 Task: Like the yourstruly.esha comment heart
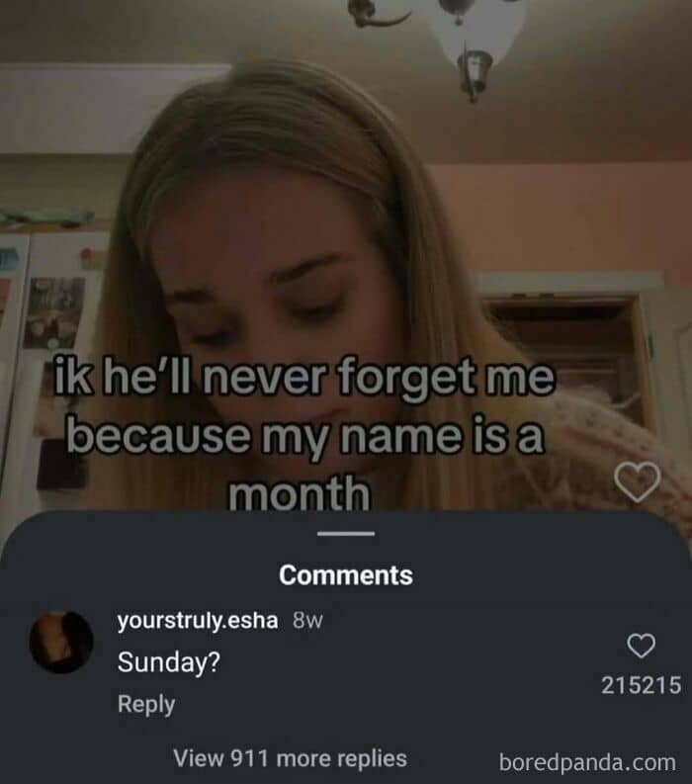coord(641,646)
